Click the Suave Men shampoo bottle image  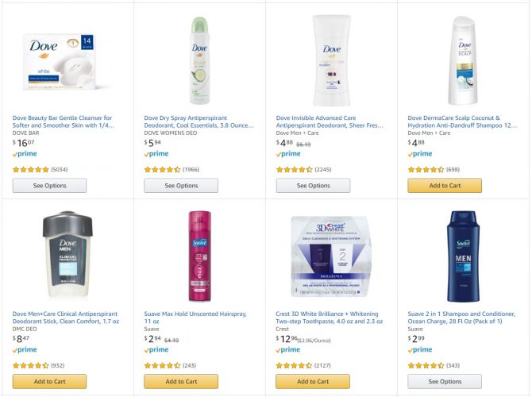[463, 256]
